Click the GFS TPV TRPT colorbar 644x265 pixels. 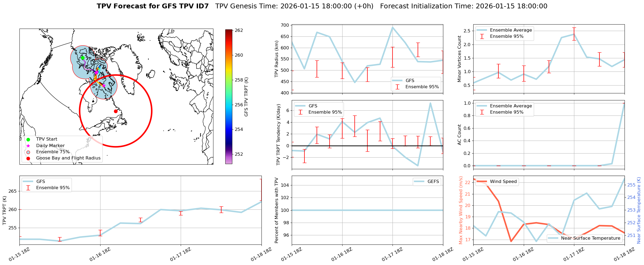(x=229, y=97)
